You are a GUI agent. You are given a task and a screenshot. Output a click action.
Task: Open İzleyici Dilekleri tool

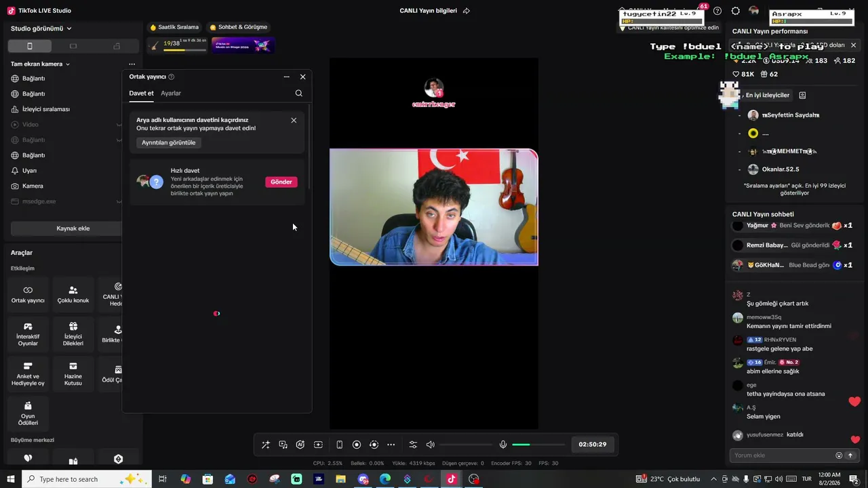pos(73,333)
